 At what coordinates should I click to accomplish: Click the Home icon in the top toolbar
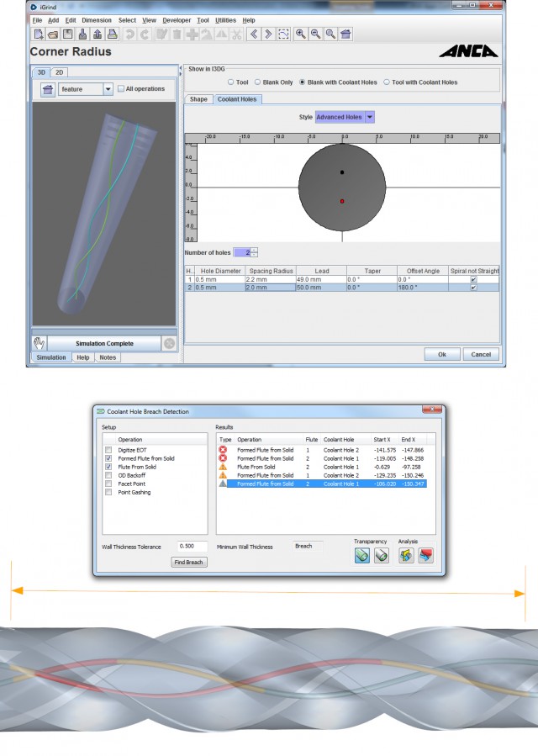pyautogui.click(x=345, y=34)
